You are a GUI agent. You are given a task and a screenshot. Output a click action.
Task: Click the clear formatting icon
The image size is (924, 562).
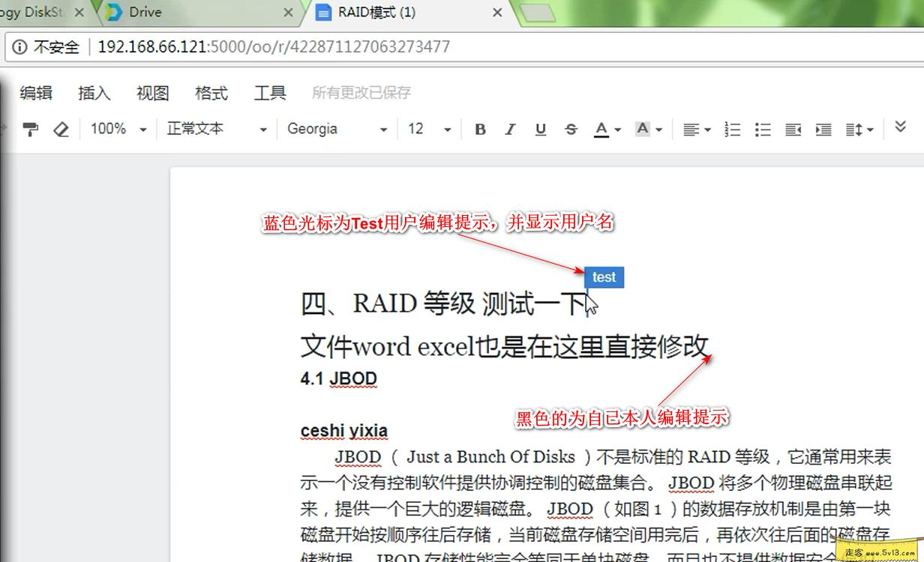coord(61,129)
